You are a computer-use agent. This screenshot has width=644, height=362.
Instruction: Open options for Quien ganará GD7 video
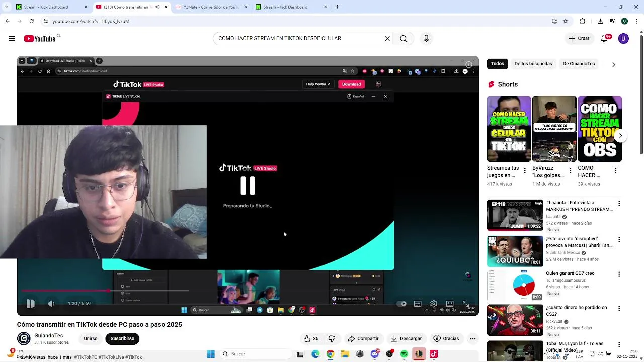click(619, 274)
